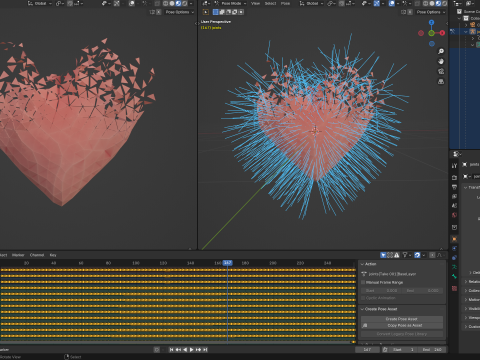The image size is (480, 360).
Task: Open Pose Mode dropdown
Action: pos(231,3)
